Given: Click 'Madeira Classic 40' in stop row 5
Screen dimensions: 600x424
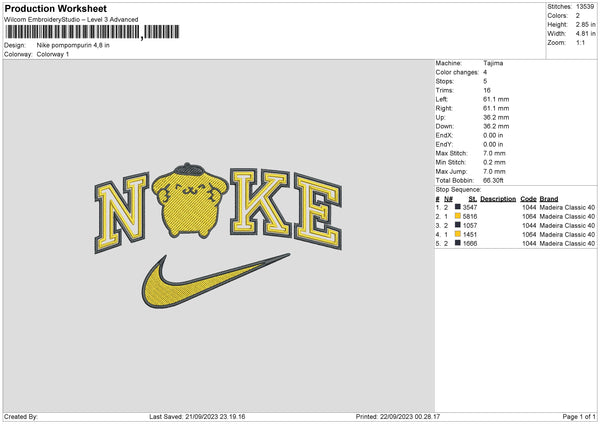Looking at the screenshot, I should tap(567, 243).
